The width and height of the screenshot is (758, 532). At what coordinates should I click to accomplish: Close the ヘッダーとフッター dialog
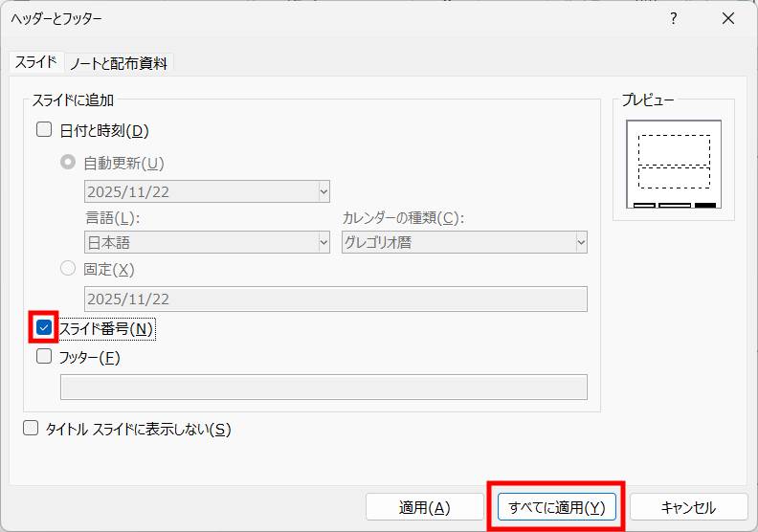(x=728, y=19)
